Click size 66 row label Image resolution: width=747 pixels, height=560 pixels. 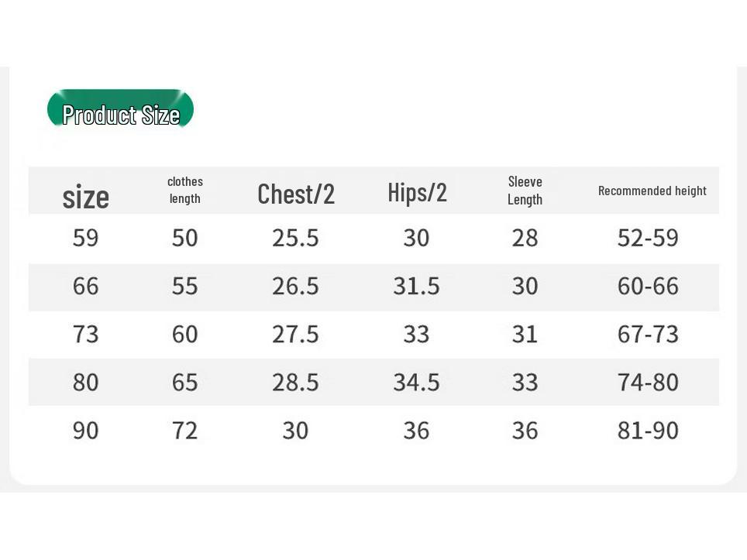[86, 286]
